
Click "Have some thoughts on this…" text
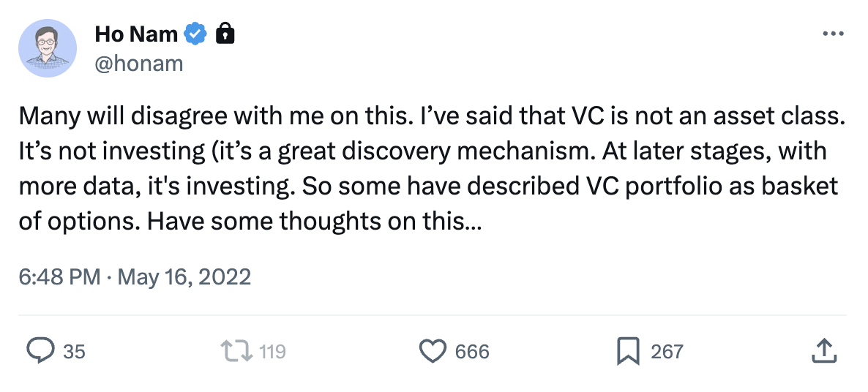point(314,222)
